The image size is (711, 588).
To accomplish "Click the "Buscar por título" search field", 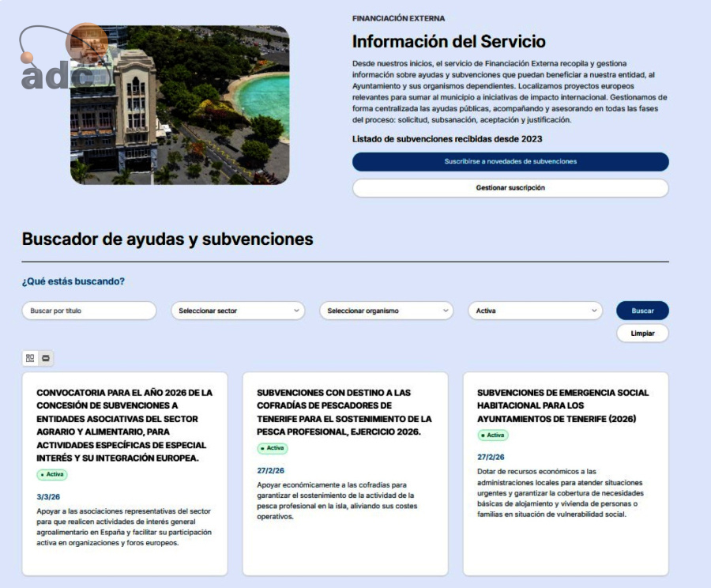I will point(88,311).
